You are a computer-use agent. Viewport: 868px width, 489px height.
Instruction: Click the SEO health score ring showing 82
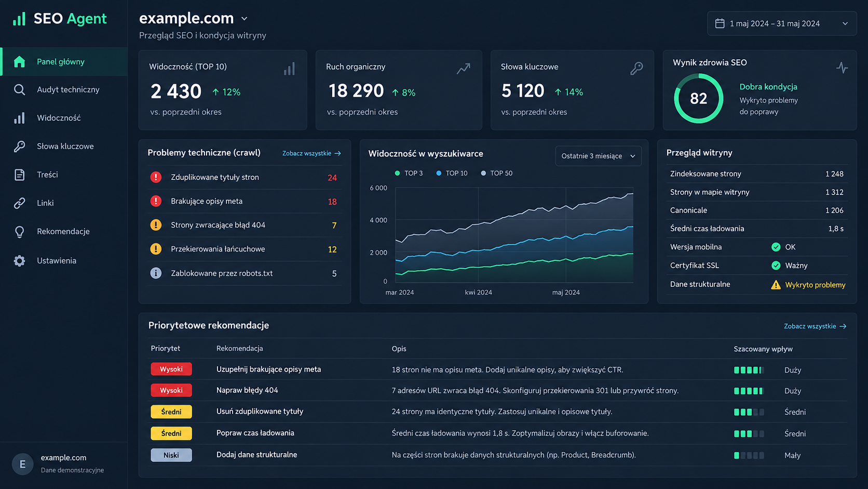coord(698,98)
